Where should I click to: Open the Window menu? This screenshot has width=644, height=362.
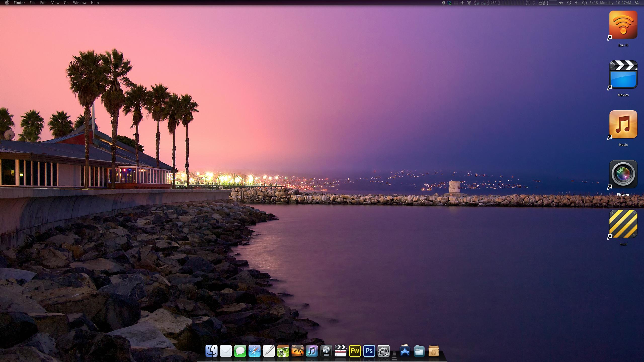coord(79,3)
